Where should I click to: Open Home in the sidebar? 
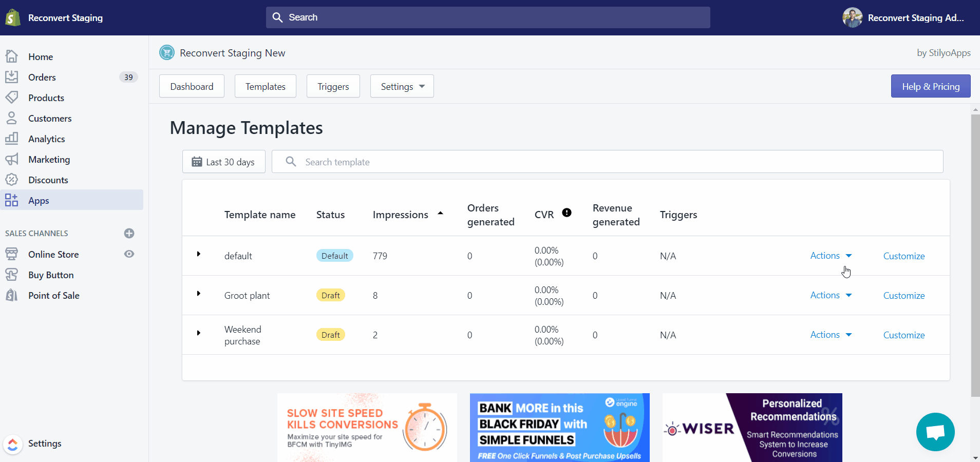point(41,57)
